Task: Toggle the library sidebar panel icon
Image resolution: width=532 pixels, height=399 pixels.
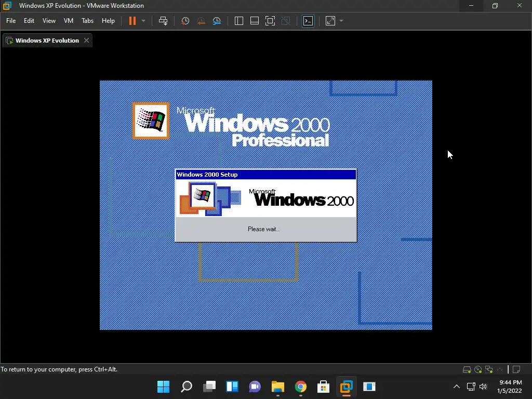Action: (x=239, y=21)
